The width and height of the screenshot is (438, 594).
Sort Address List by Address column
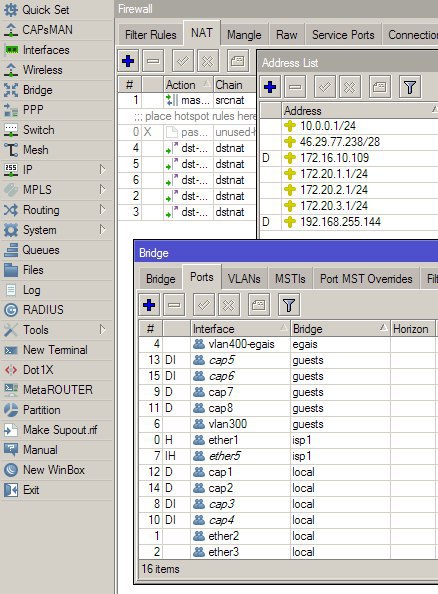pos(360,111)
